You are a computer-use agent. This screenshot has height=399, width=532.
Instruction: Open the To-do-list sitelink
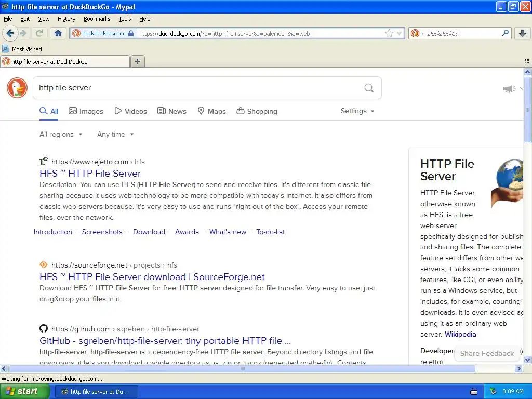click(270, 232)
